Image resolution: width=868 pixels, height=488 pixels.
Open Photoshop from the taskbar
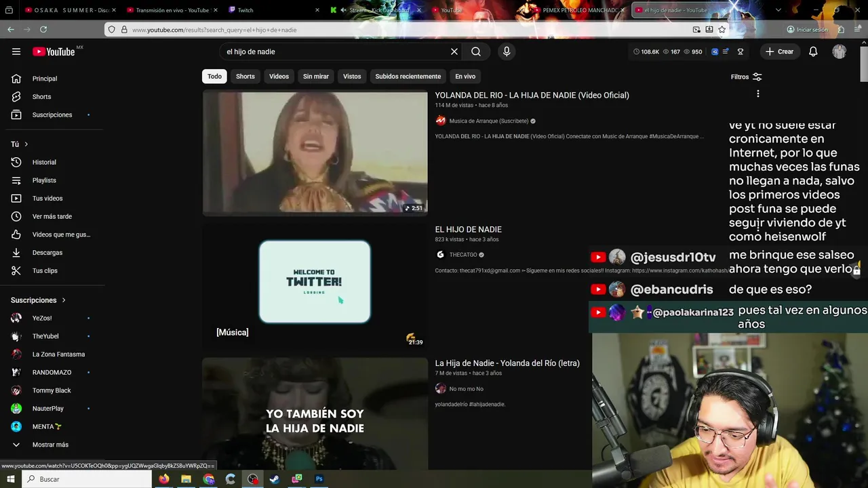coord(319,479)
